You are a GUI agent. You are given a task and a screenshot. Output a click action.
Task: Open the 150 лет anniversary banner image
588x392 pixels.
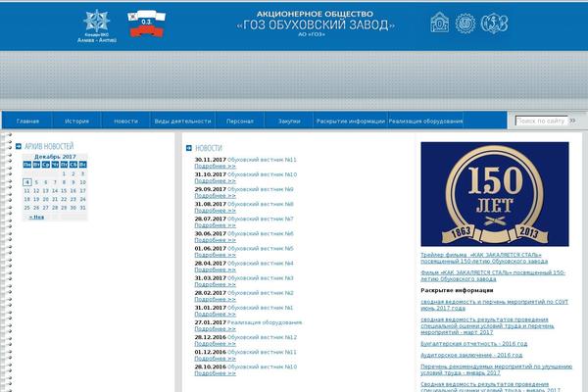[495, 194]
